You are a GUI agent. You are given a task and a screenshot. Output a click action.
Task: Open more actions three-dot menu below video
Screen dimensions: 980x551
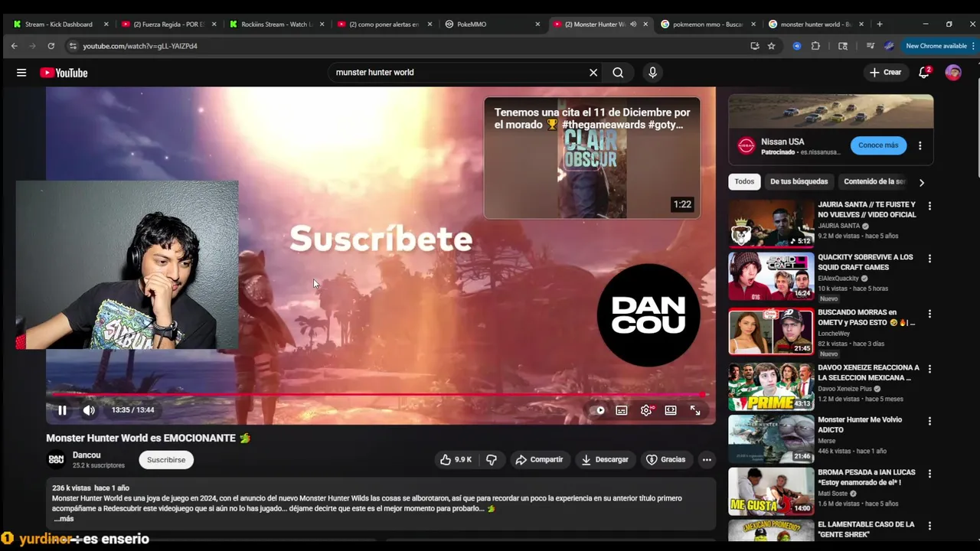(707, 459)
